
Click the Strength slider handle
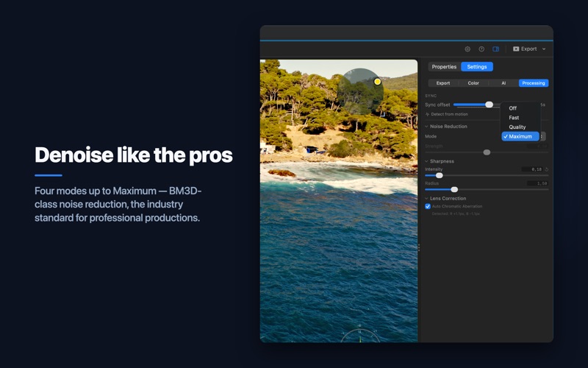pos(487,152)
